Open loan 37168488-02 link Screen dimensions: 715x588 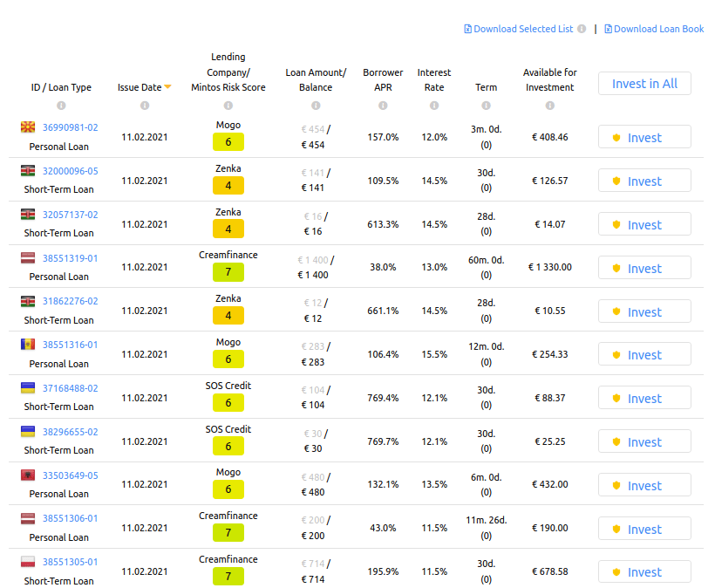point(71,388)
